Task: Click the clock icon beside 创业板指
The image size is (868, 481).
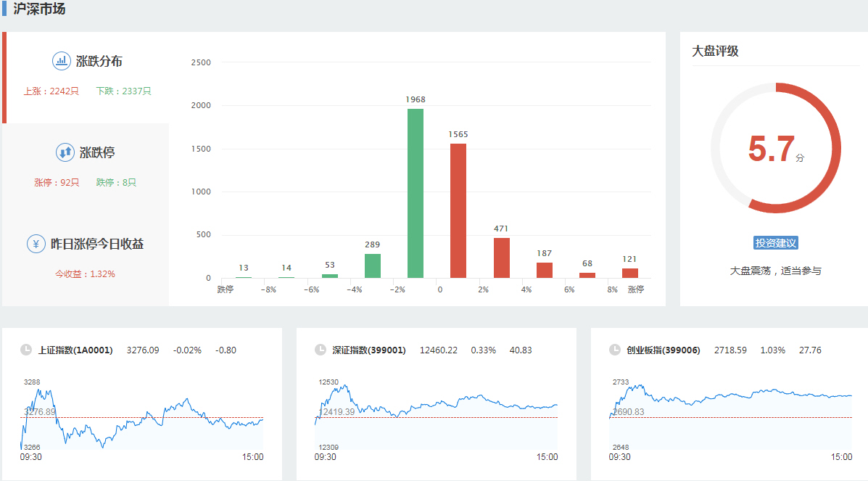Action: [615, 350]
